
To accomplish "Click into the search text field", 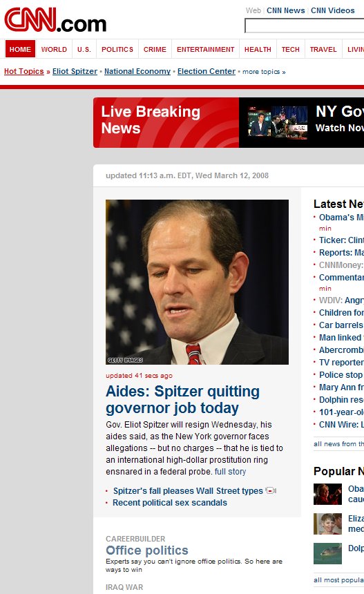I will click(x=305, y=26).
